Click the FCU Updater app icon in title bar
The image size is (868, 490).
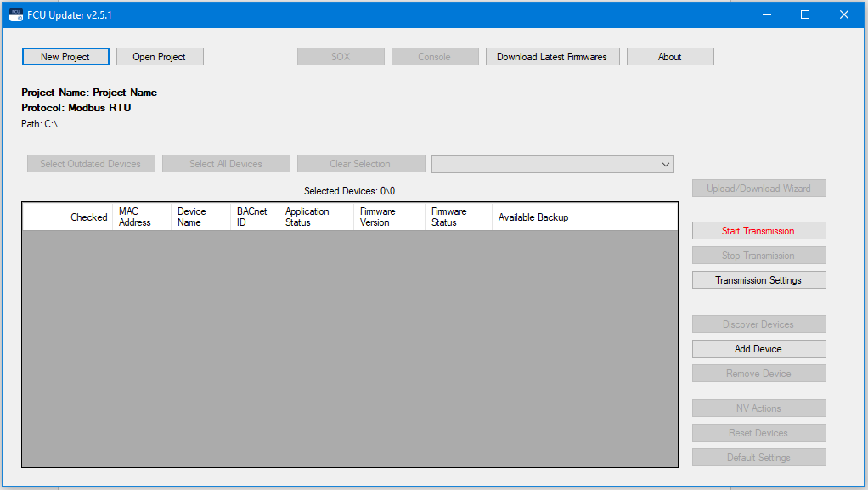[x=15, y=14]
